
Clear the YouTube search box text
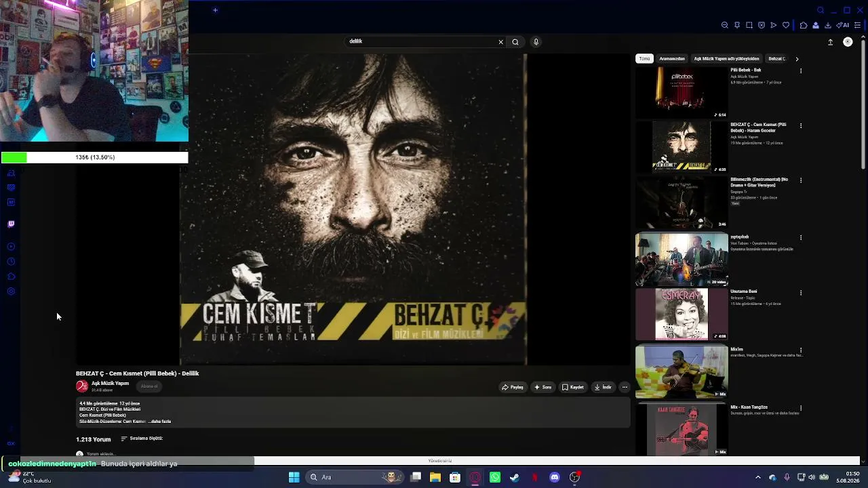pos(501,42)
